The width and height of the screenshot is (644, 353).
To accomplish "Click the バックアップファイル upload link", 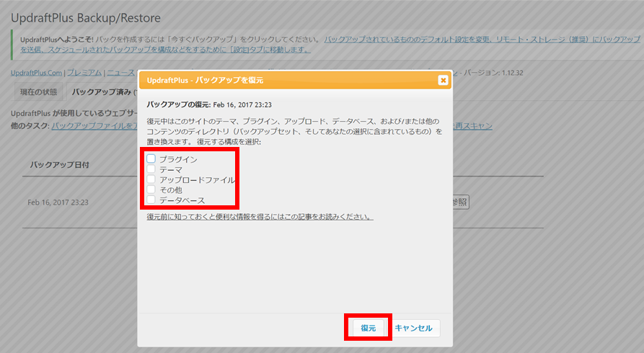I will pos(94,125).
